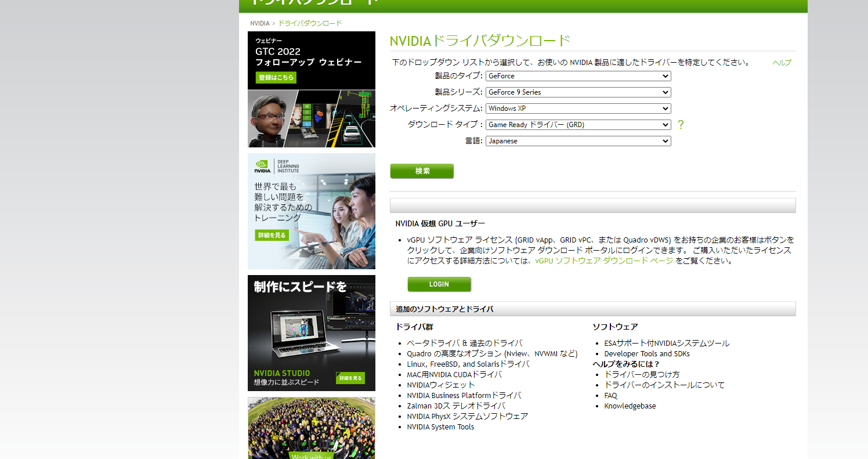Click the NVIDIA Deep Learning Institute logo
The image size is (868, 459).
277,167
